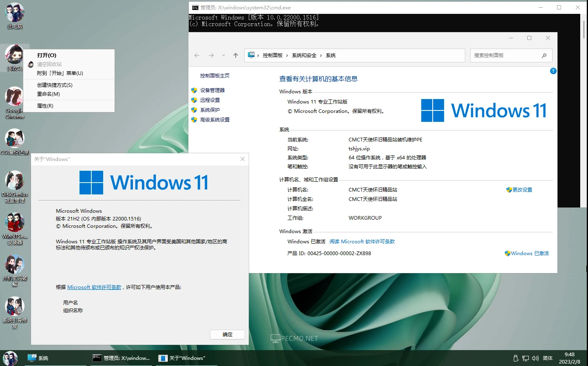This screenshot has height=366, width=588.
Task: Open the 此电脑 desktop icon
Action: point(15,16)
